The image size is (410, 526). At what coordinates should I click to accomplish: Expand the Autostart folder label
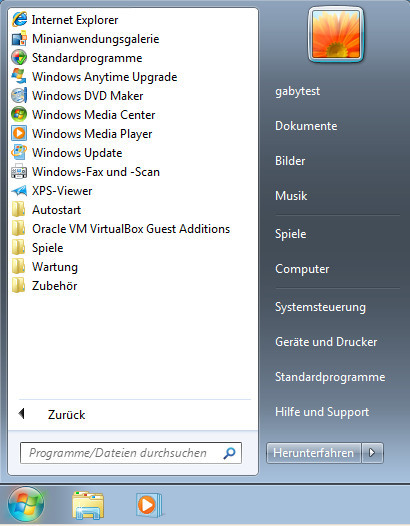pyautogui.click(x=56, y=210)
